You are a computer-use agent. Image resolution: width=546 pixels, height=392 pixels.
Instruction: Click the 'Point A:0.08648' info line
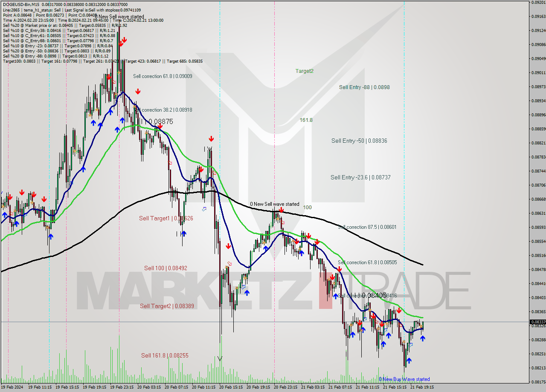[x=50, y=15]
